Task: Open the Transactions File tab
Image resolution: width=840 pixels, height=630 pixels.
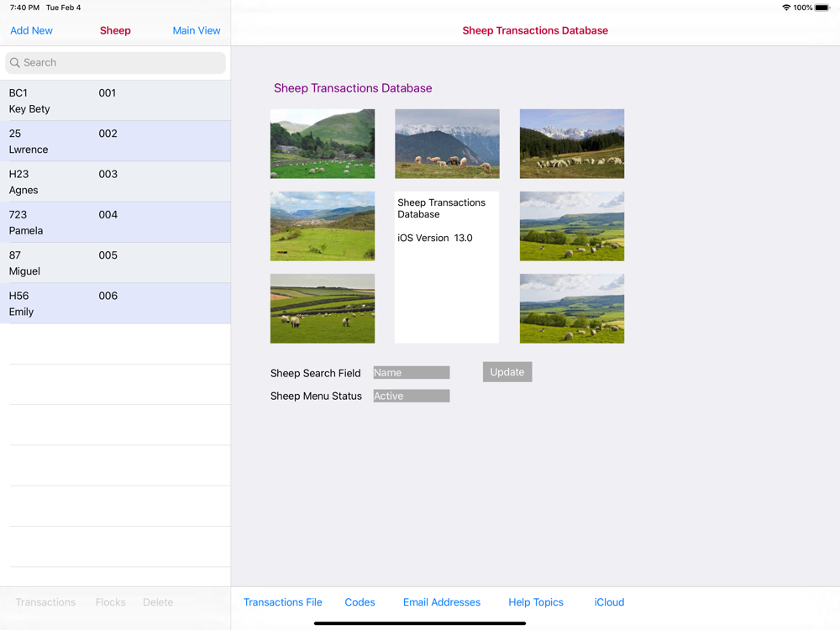Action: tap(283, 602)
